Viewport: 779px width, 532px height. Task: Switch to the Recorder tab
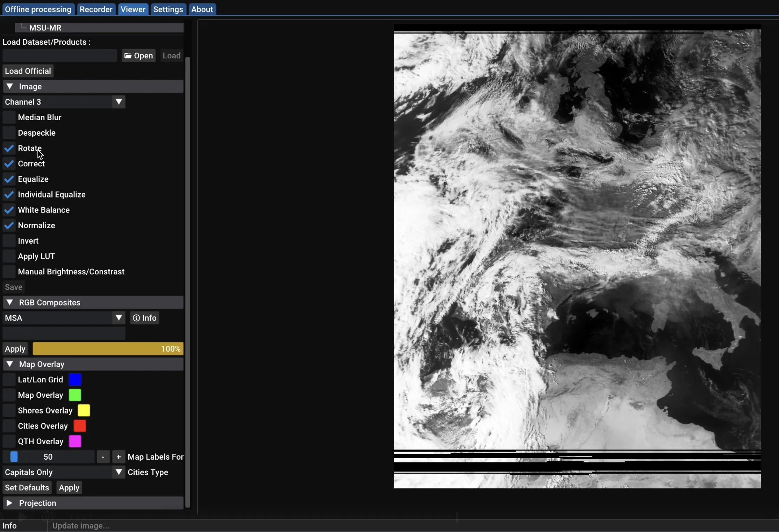[96, 9]
